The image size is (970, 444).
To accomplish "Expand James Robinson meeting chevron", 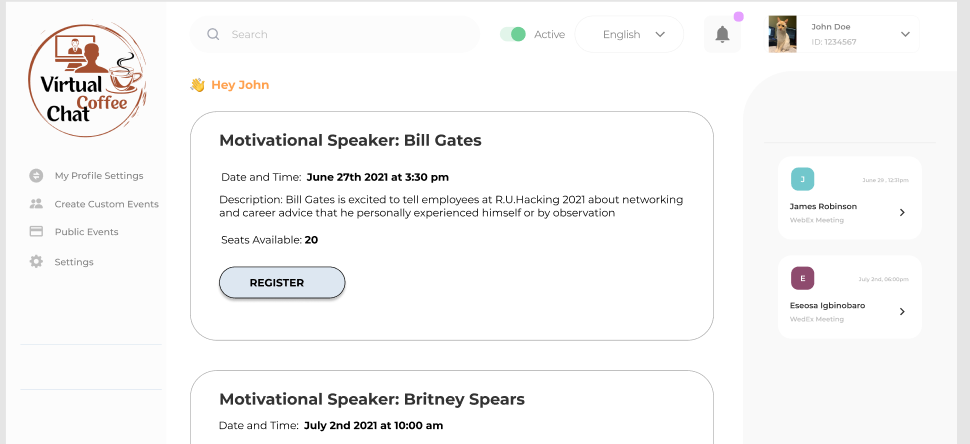I will point(902,212).
